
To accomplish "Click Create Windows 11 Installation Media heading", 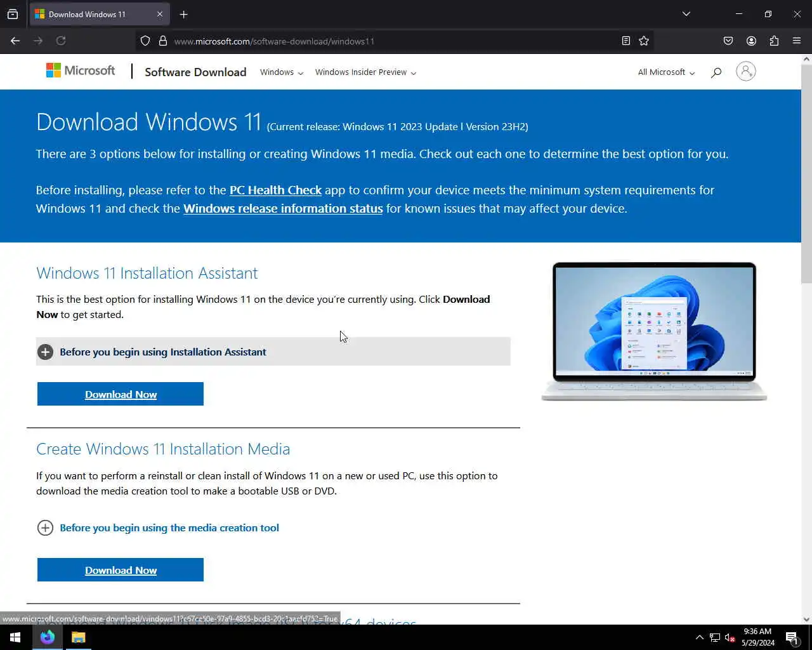I will tap(163, 449).
